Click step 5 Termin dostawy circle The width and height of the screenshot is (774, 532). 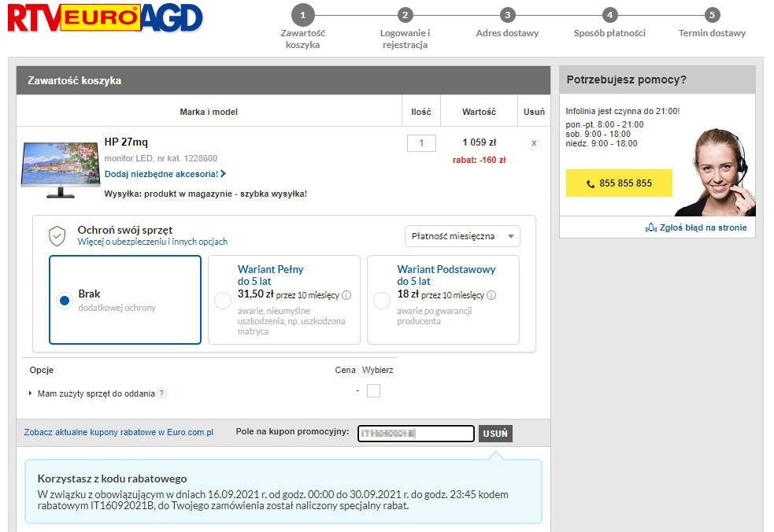712,15
